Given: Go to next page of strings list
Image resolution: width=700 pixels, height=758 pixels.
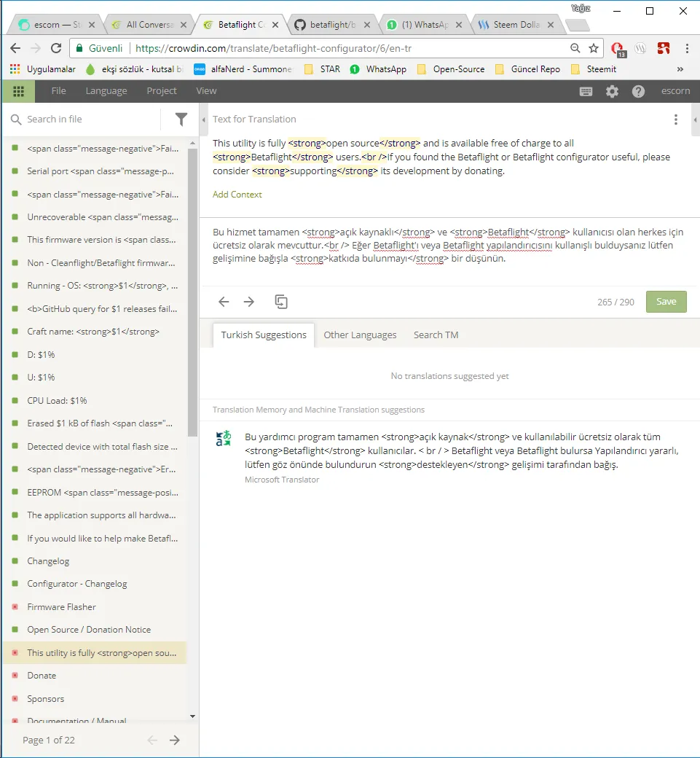Looking at the screenshot, I should tap(175, 740).
